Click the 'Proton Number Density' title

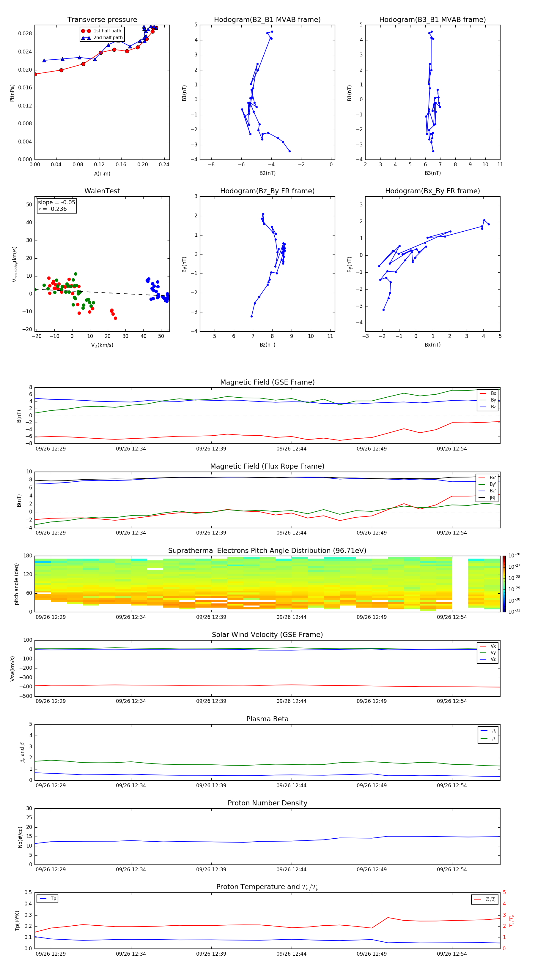pos(267,803)
